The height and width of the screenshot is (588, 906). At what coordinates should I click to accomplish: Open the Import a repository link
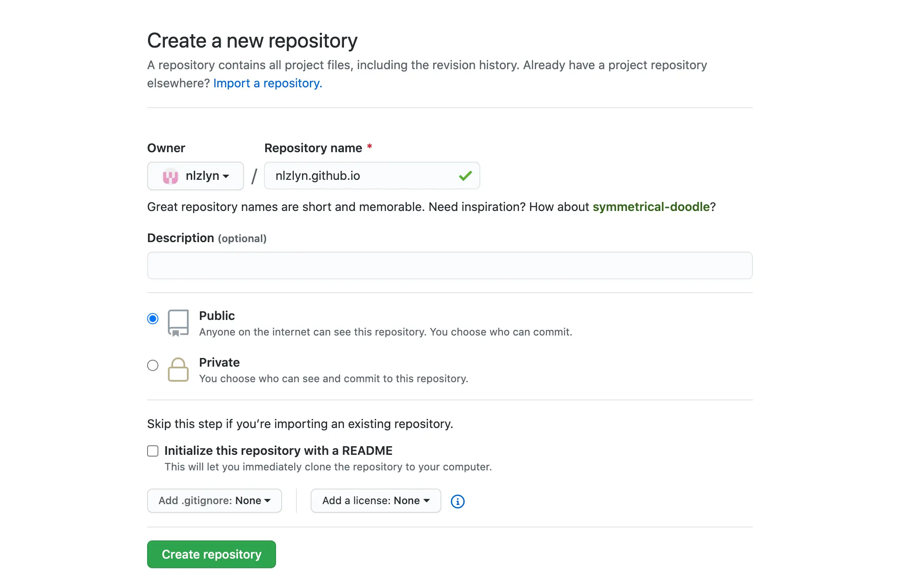267,83
